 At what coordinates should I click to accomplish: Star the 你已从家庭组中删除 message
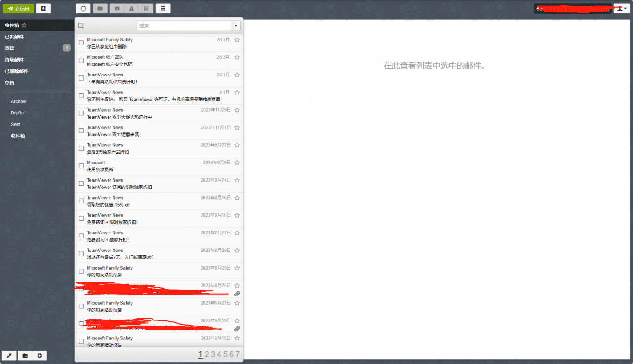[237, 40]
